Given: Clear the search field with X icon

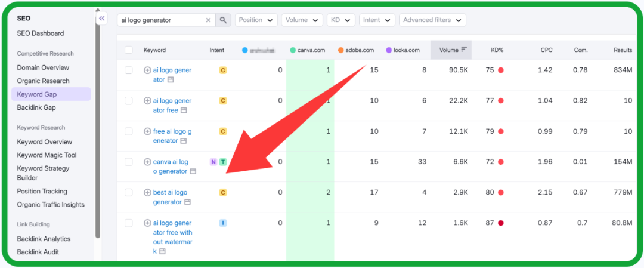Looking at the screenshot, I should [x=208, y=20].
